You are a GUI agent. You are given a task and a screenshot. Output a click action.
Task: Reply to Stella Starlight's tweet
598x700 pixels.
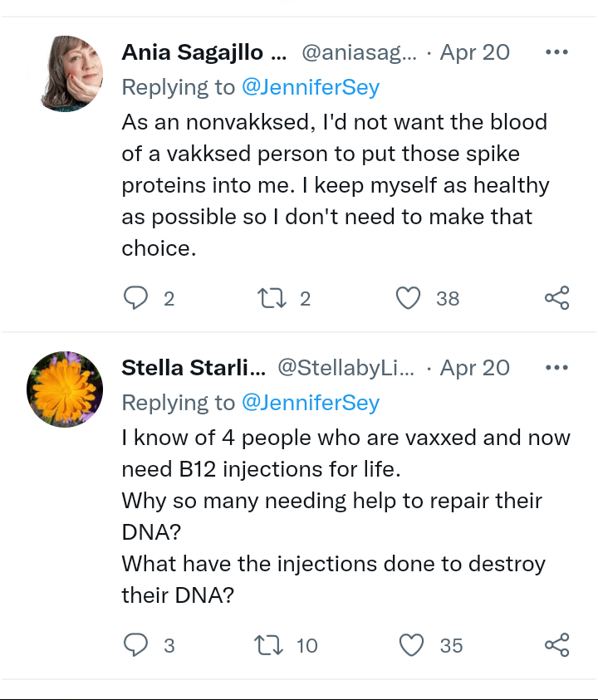[135, 645]
